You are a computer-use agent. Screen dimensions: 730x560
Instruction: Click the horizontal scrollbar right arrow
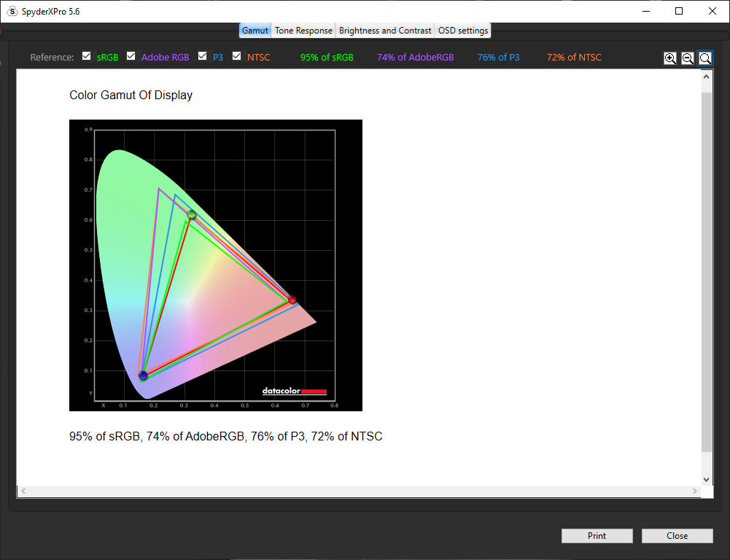tap(694, 491)
